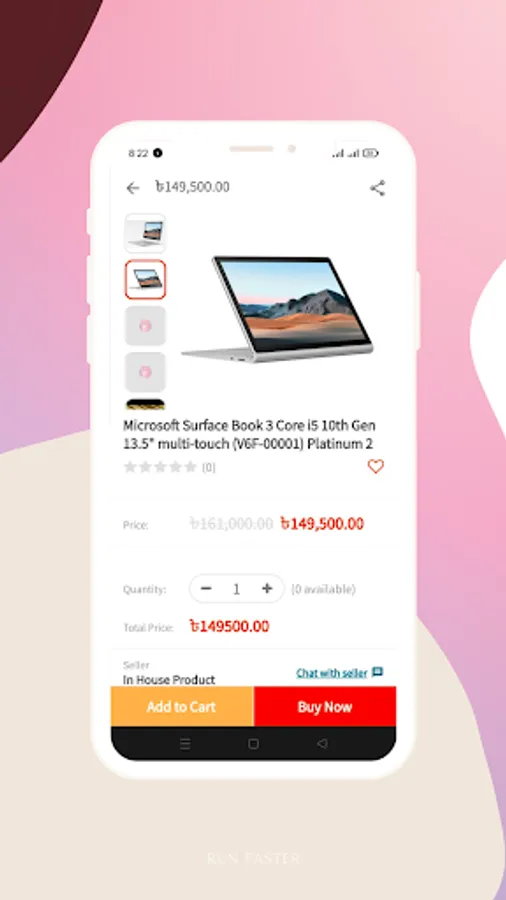Click Add to Cart button
506x900 pixels.
click(182, 707)
